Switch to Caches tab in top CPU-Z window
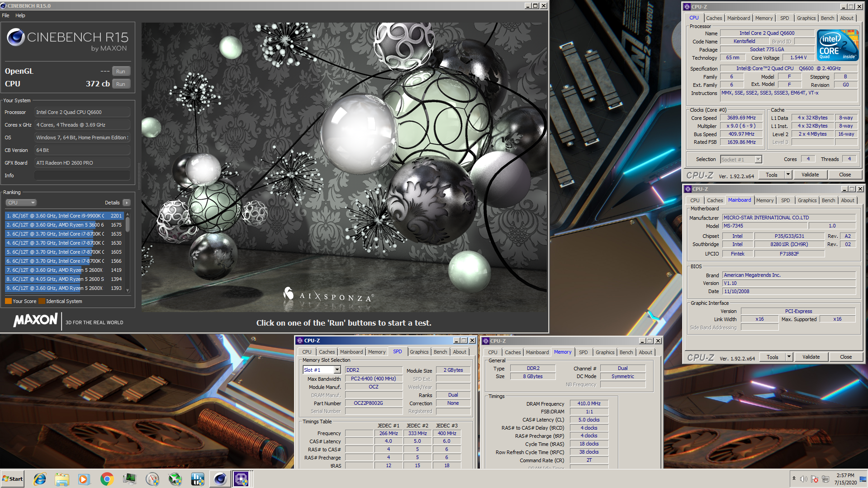 (x=714, y=18)
